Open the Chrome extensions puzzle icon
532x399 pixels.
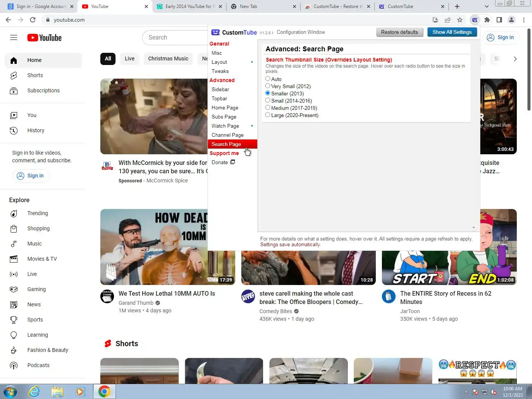pos(487,20)
